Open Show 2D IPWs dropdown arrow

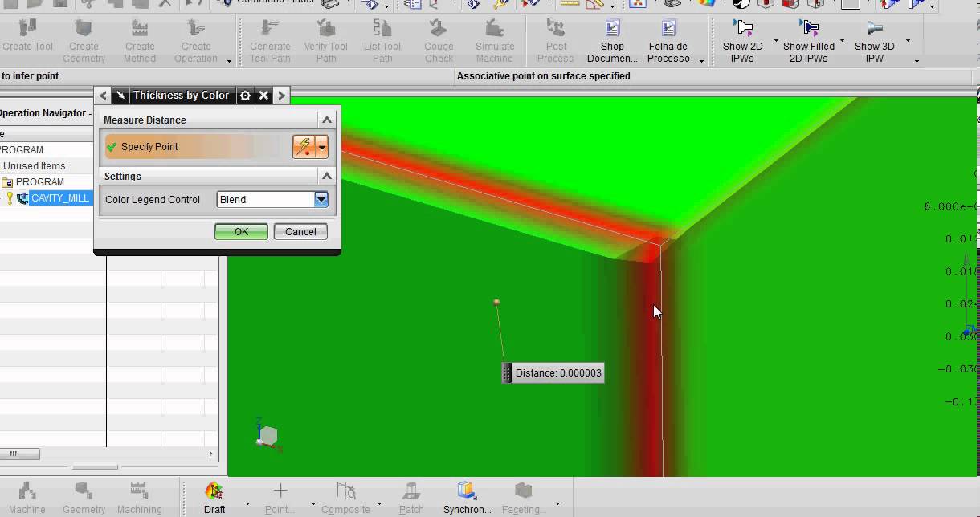tap(776, 40)
